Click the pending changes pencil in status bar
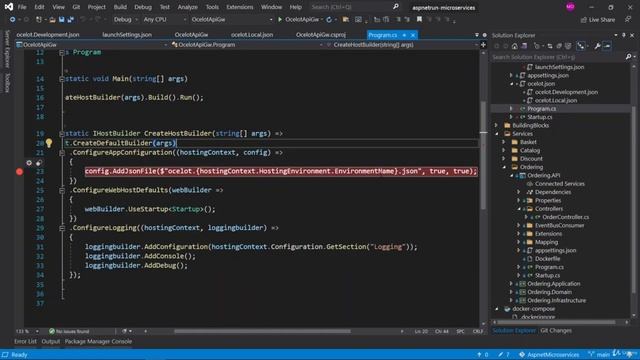This screenshot has width=640, height=360. [504, 354]
